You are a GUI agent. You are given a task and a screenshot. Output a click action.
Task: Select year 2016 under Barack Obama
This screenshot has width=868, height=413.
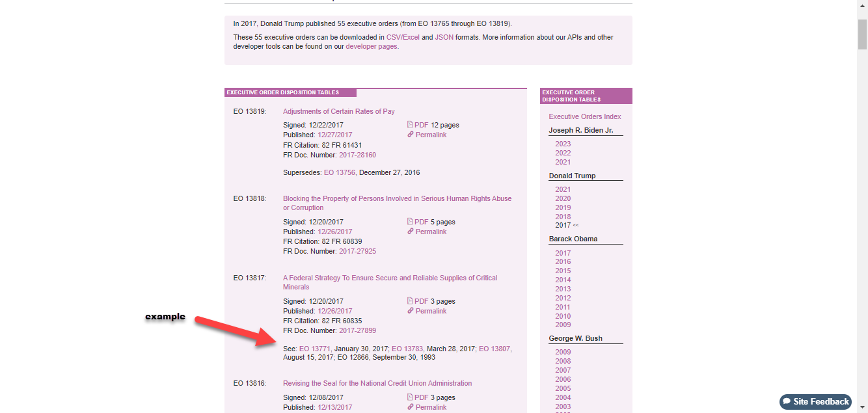click(563, 261)
